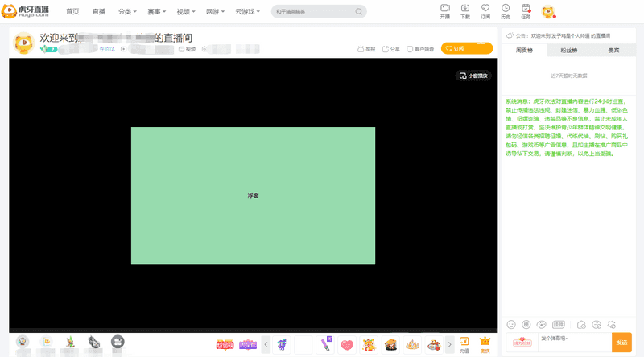644x357 pixels.
Task: Click the circled badge icon next to emoji
Action: 526,325
